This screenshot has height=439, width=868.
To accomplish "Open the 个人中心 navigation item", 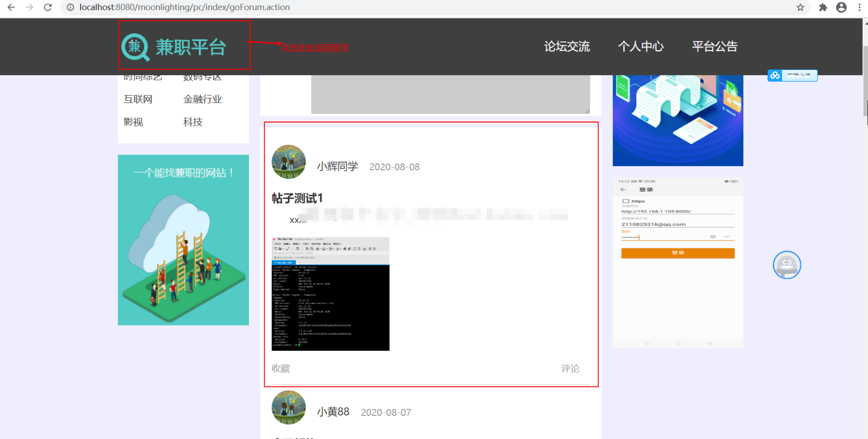I will point(641,46).
